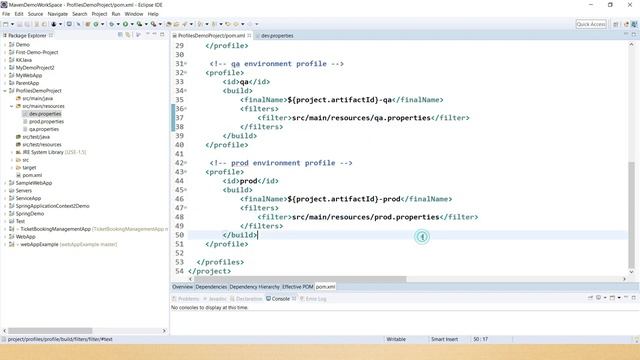Screen dimensions: 640x360
Task: Select the First-Demo-Project project
Action: pyautogui.click(x=37, y=52)
